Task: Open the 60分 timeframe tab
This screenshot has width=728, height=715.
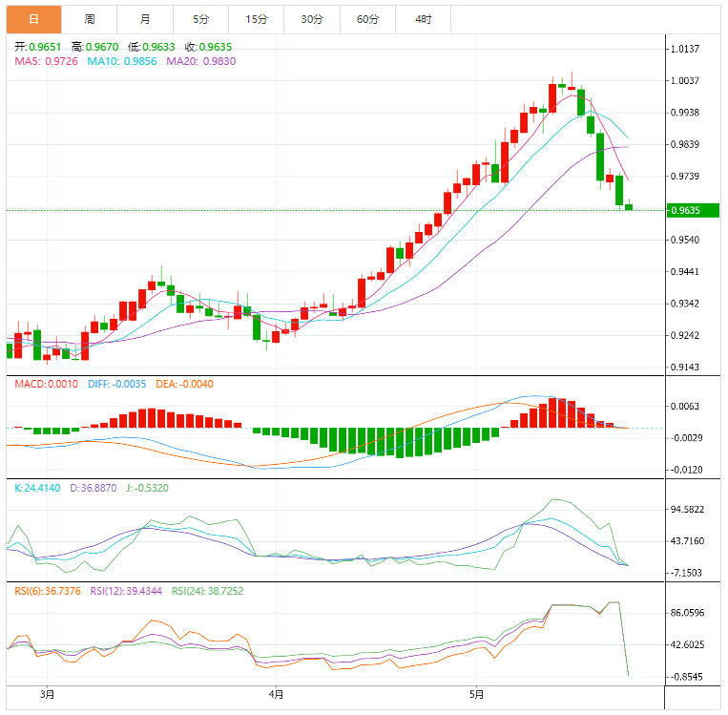Action: (367, 19)
